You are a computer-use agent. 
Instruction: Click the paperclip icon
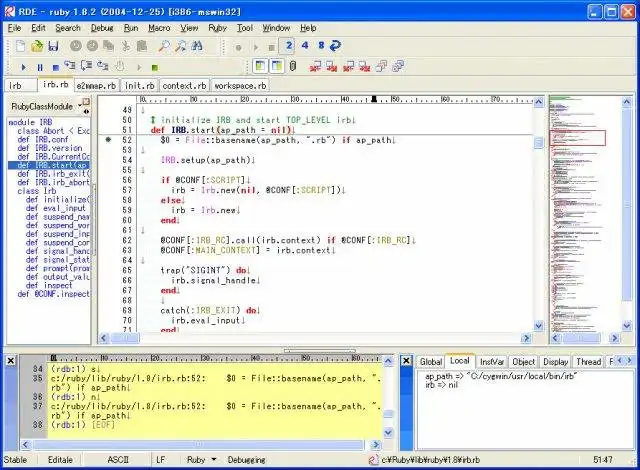293,66
